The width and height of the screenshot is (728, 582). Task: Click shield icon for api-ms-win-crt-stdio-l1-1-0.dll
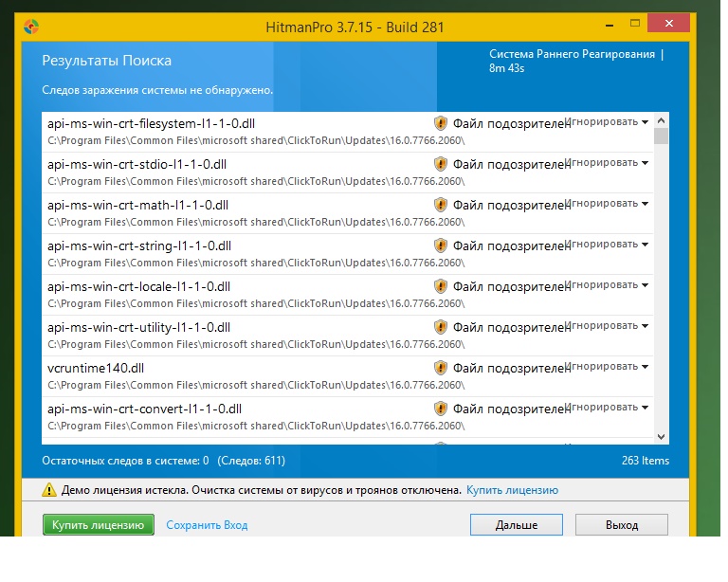440,164
